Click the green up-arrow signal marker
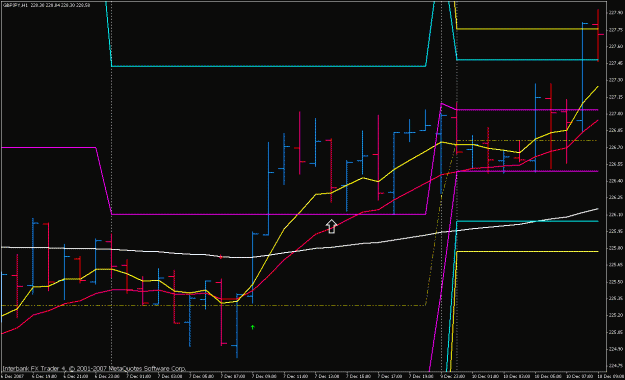Screen dimensions: 625x380 [252, 327]
